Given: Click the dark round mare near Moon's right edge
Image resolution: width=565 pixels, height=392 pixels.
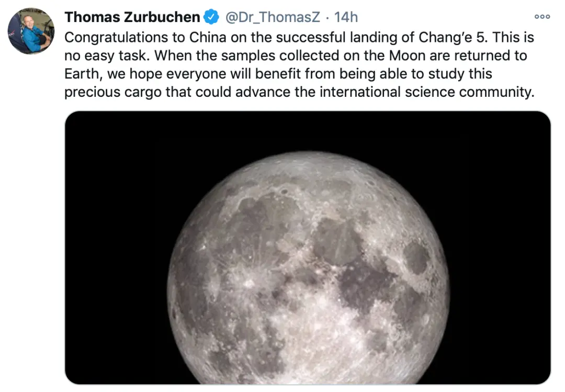Looking at the screenshot, I should [417, 257].
